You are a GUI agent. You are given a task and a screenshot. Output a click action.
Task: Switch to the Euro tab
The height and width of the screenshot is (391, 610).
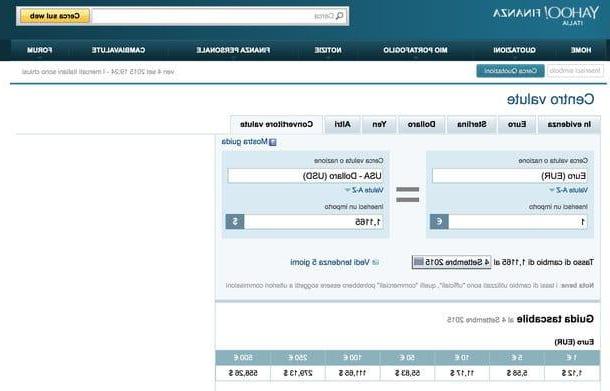click(x=517, y=124)
